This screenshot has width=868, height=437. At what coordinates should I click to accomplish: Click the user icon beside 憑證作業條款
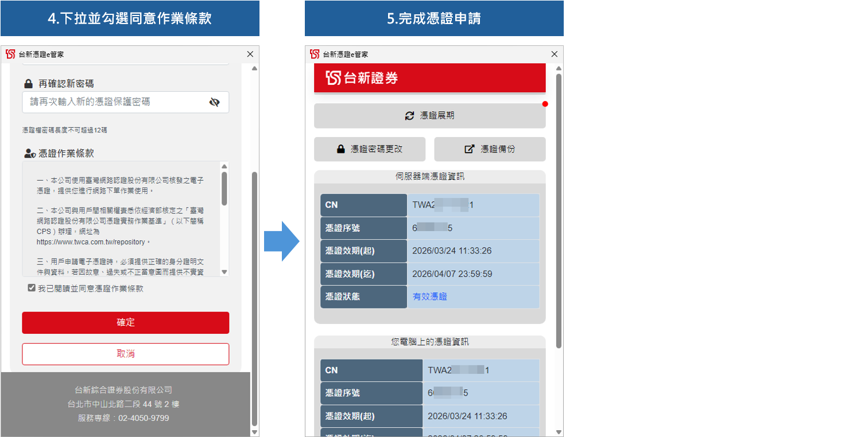30,153
